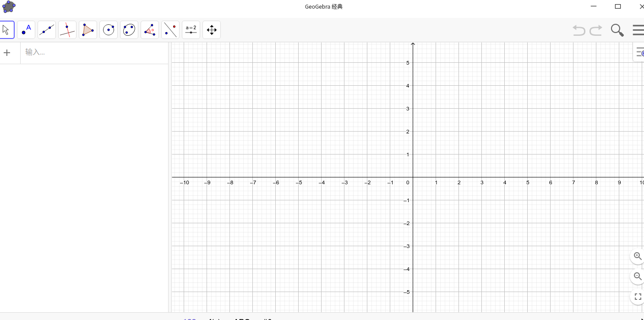Screen dimensions: 644x320
Task: Select the Perpendicular Line tool
Action: pyautogui.click(x=67, y=30)
